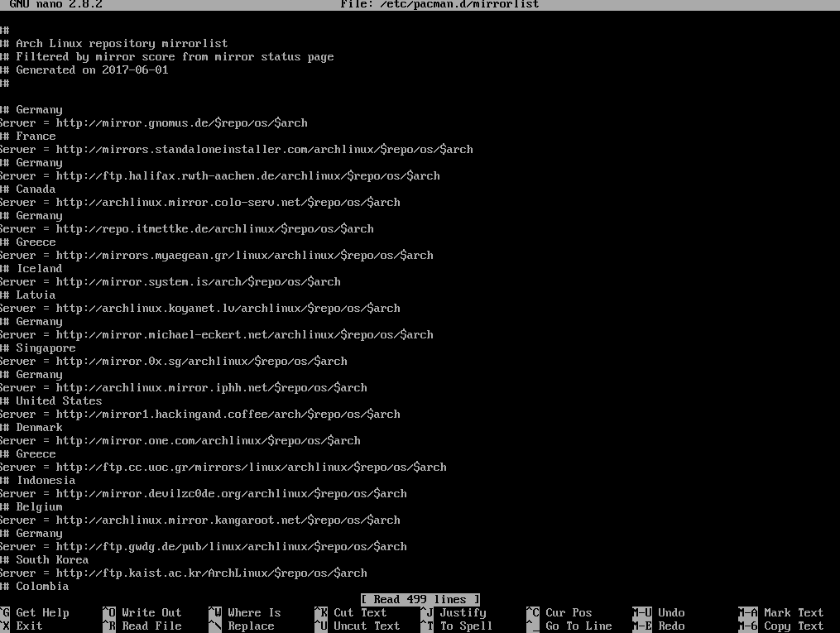Screen dimensions: 840x633
Task: Place cursor on archlinux.koyanet.lv server line
Action: 200,309
